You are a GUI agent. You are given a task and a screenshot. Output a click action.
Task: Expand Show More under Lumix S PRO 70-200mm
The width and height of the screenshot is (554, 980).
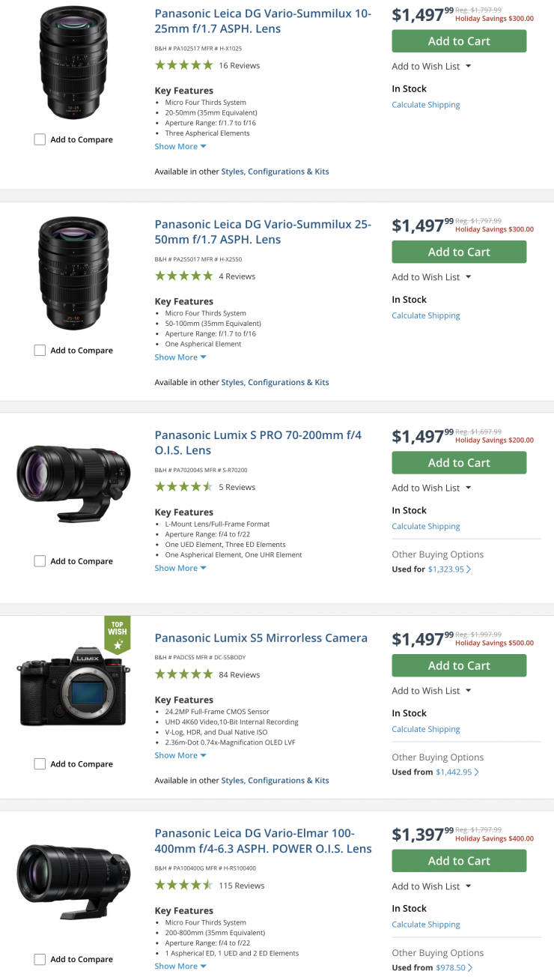[x=180, y=568]
